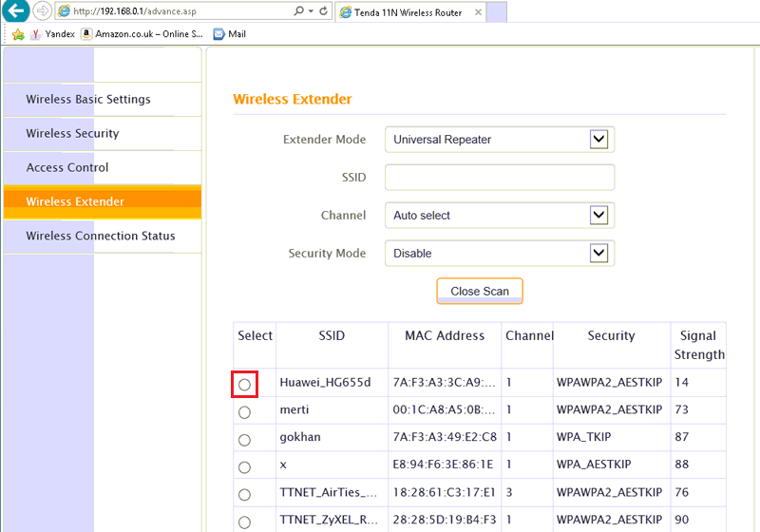Click the browser forward arrow button
The height and width of the screenshot is (532, 760).
tap(42, 11)
